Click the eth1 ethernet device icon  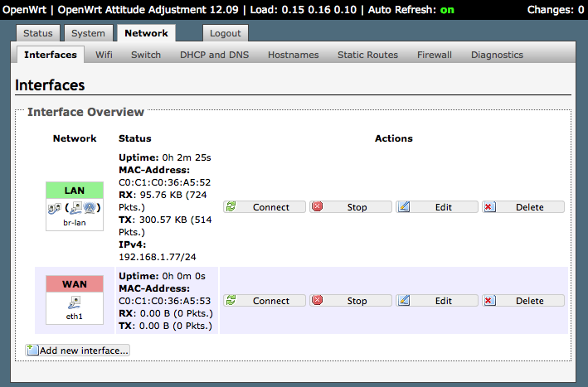click(x=75, y=302)
